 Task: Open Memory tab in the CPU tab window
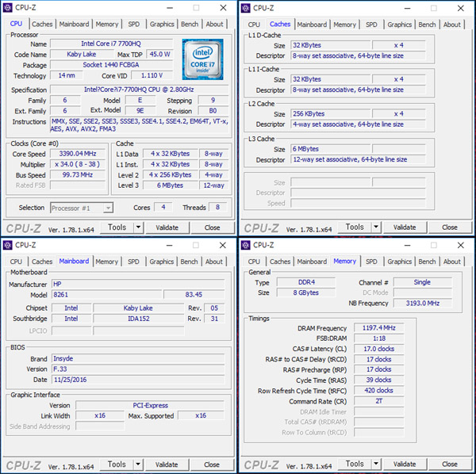click(x=107, y=24)
